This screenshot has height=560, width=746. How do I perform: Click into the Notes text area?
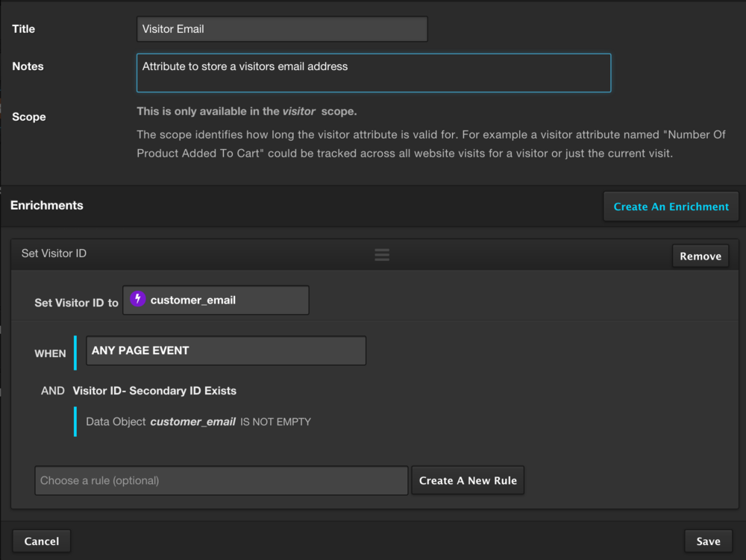tap(373, 72)
